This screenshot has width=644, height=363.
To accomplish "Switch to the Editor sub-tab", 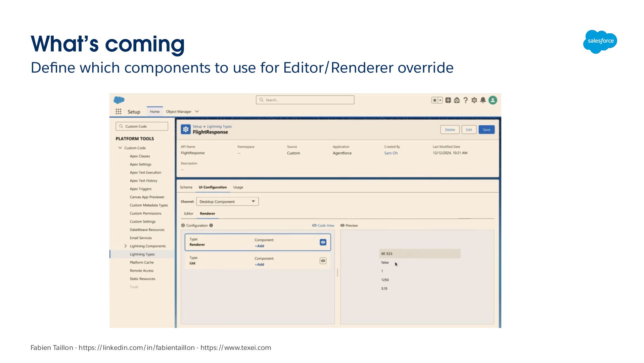I will tap(189, 213).
